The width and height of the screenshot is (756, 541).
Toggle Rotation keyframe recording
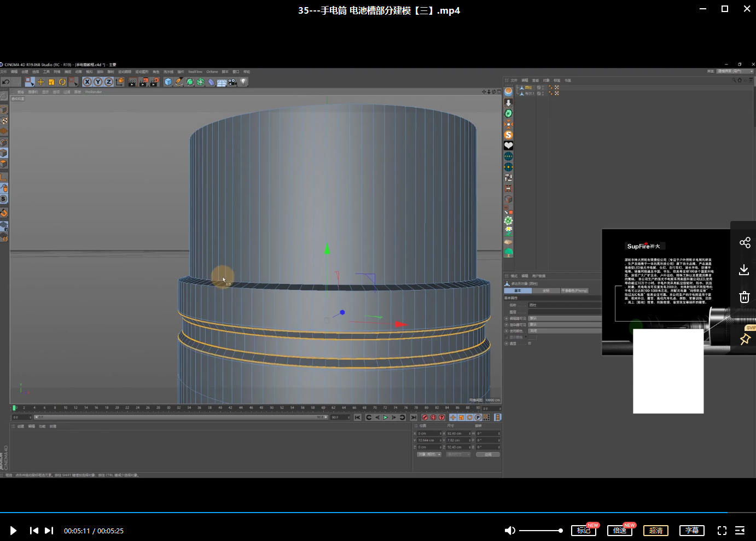[x=469, y=417]
